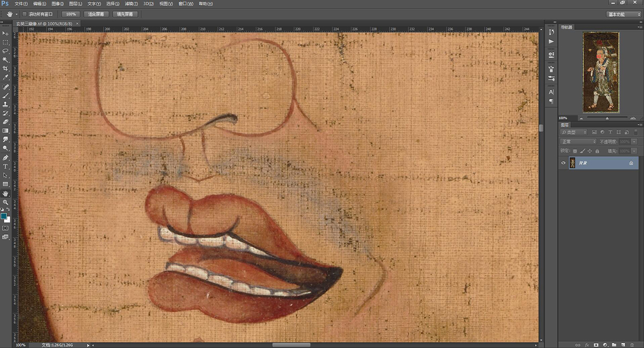
Task: Open the 图像 menu
Action: tap(57, 3)
